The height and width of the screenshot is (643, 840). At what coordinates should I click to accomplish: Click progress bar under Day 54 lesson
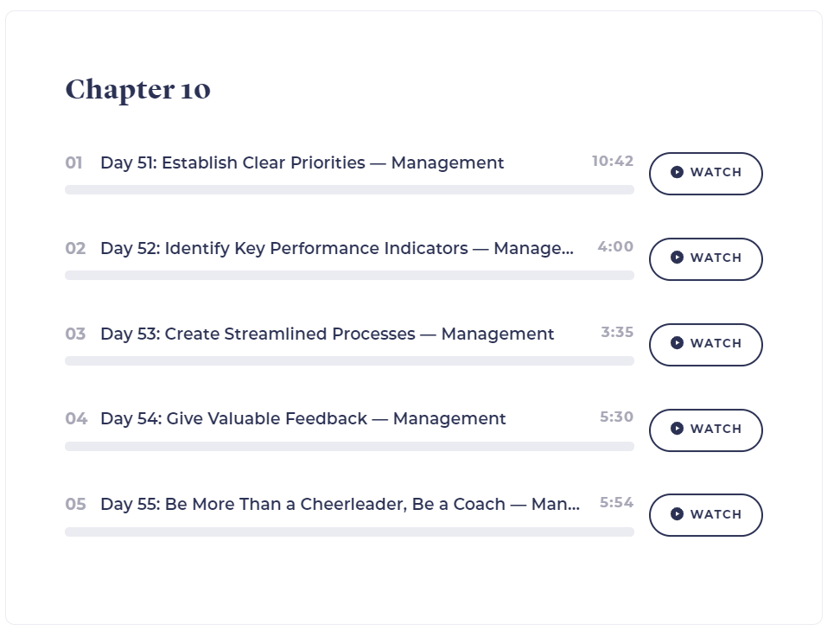point(349,446)
